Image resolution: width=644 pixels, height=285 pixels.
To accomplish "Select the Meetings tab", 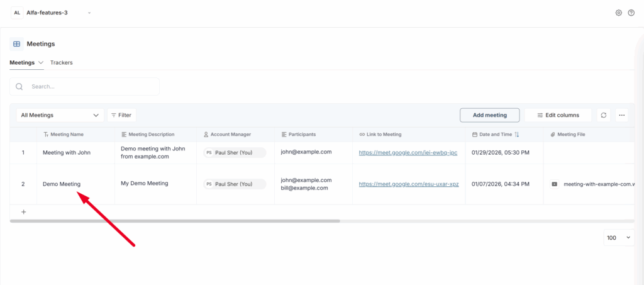I will (x=22, y=63).
